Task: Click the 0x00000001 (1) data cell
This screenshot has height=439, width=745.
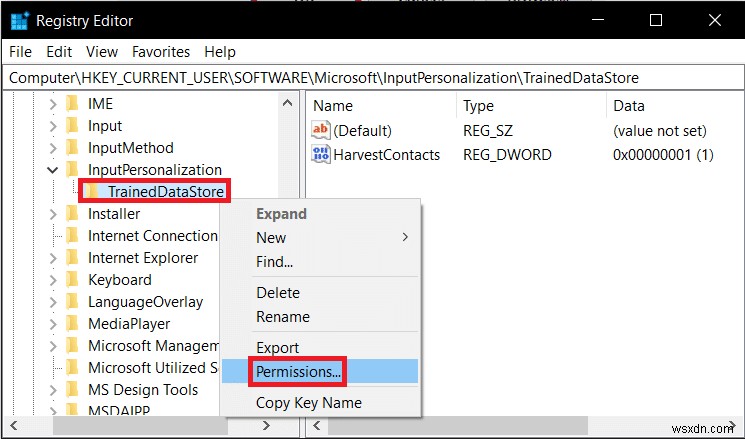Action: (663, 154)
